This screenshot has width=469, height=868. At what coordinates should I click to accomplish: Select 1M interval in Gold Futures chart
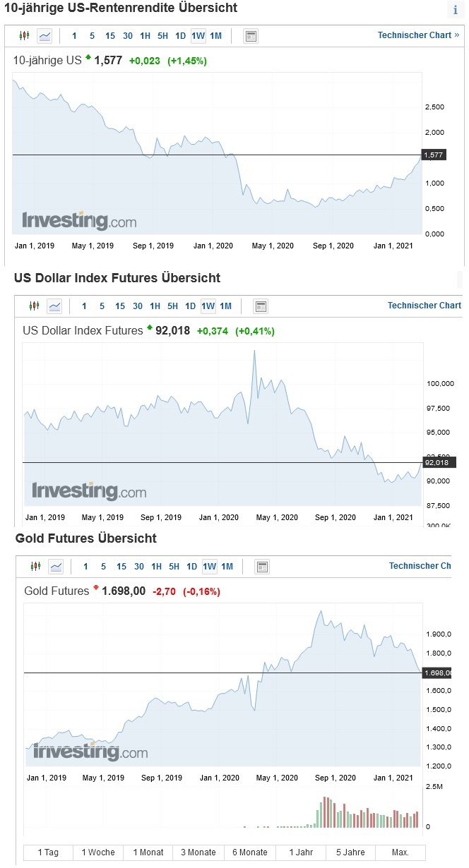(x=227, y=567)
